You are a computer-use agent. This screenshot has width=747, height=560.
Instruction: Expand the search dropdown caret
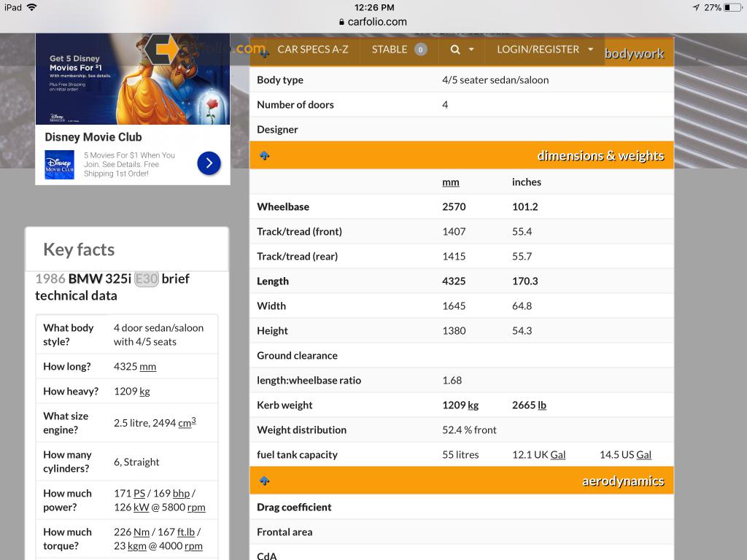coord(471,50)
